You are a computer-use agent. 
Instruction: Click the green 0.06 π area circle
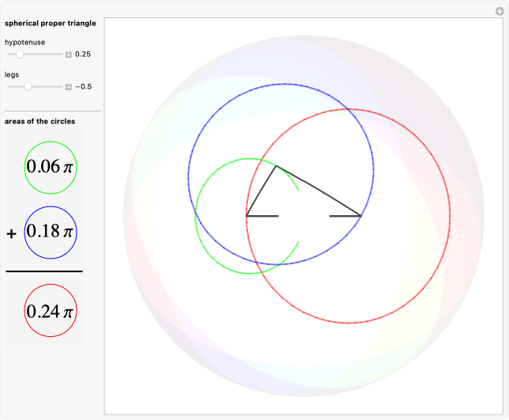51,167
